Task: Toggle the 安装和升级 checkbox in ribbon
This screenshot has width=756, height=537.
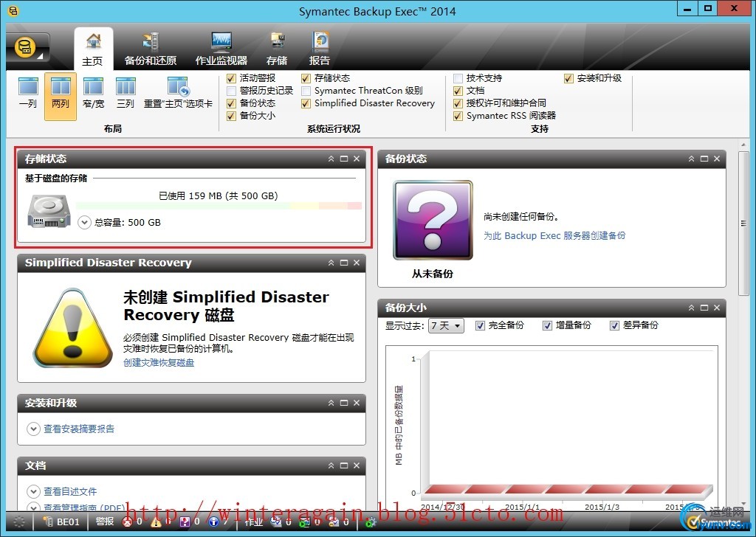Action: [x=569, y=78]
